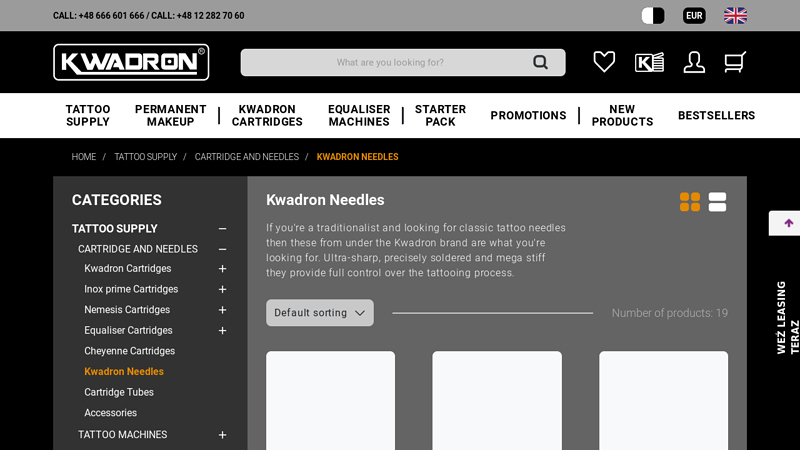
Task: Click the search magnifier icon
Action: tap(540, 62)
